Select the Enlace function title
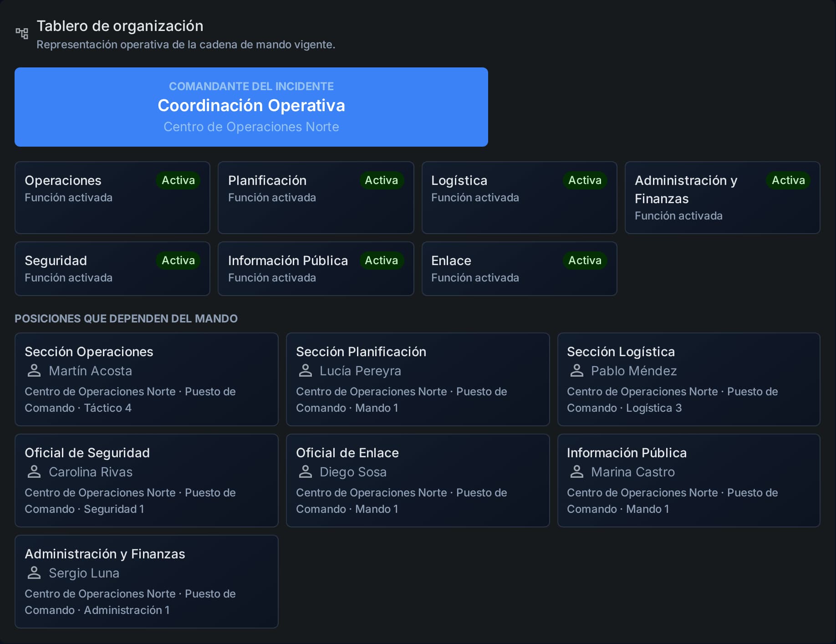 [x=451, y=261]
